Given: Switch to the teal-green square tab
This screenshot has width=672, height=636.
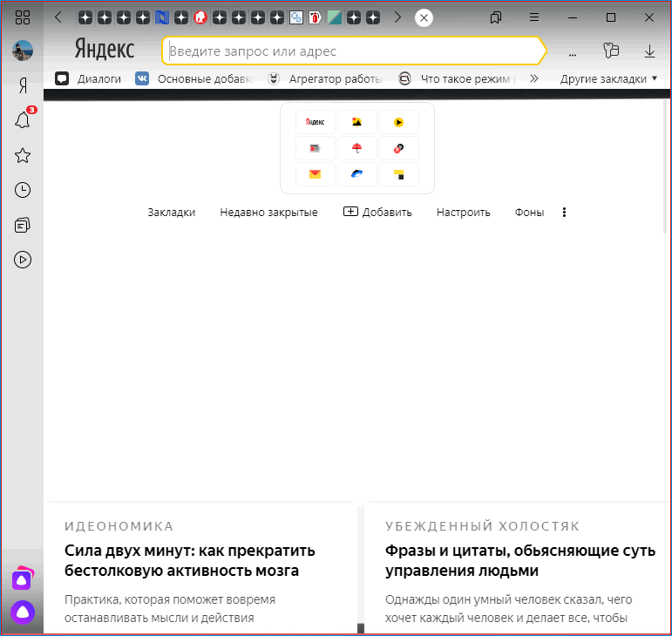Looking at the screenshot, I should [335, 17].
